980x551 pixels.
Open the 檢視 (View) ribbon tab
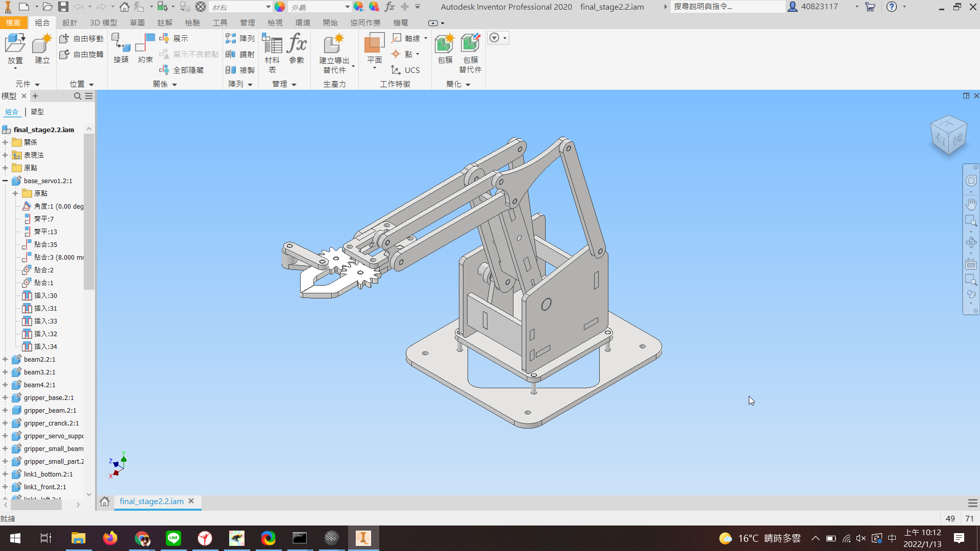[275, 23]
